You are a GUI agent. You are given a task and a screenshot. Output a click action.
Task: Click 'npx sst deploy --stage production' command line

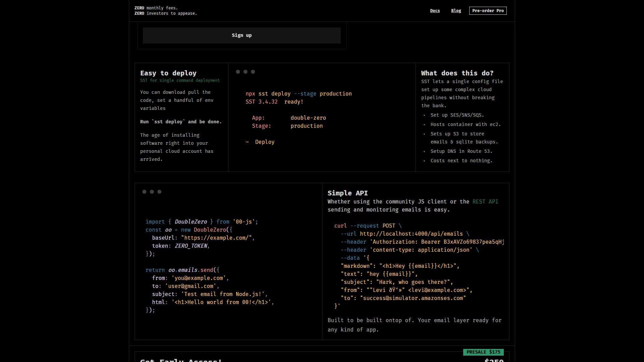[299, 94]
